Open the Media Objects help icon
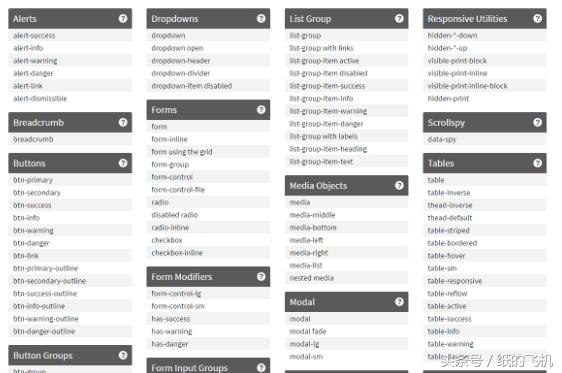562x373 pixels. pos(399,185)
